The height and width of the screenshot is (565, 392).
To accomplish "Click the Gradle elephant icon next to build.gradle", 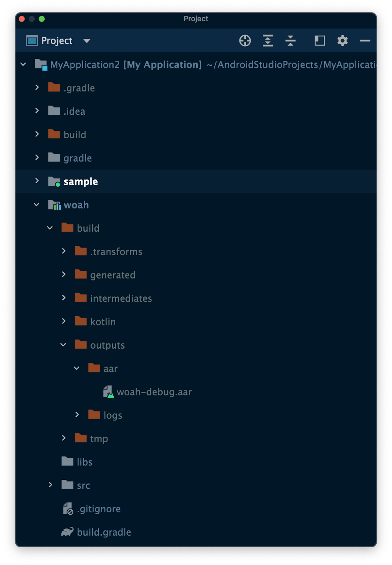I will [67, 532].
